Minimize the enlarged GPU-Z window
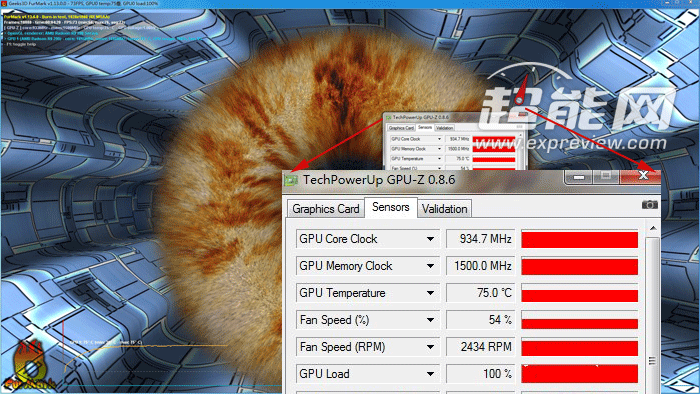This screenshot has height=394, width=700. click(x=579, y=177)
